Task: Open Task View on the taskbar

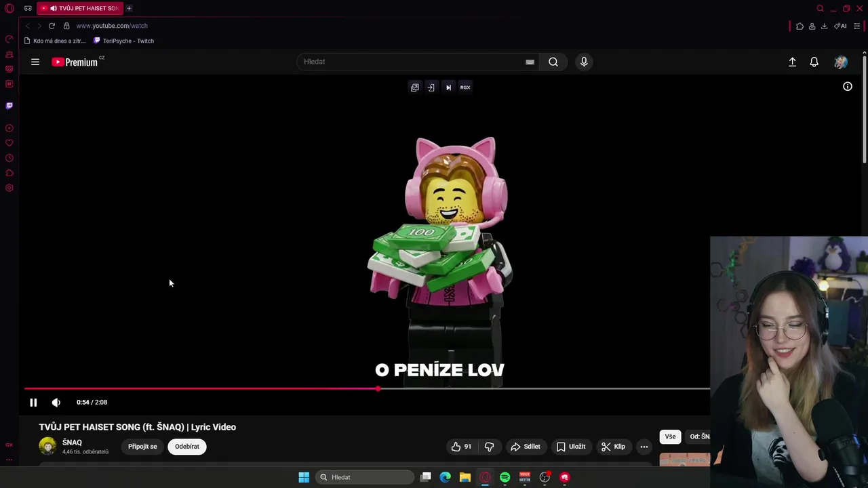Action: [425, 477]
